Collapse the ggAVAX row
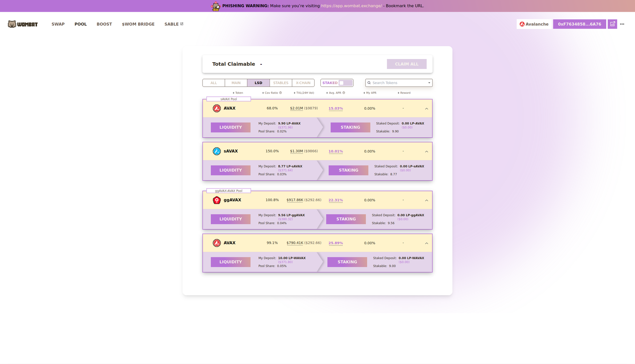 [426, 200]
